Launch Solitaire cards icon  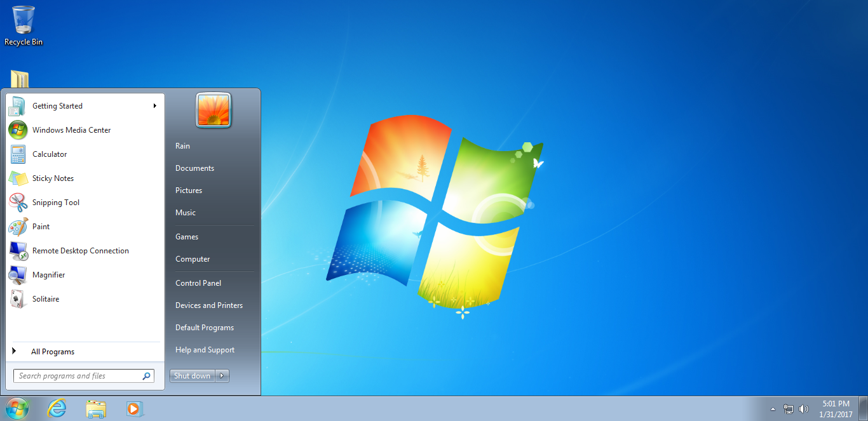(18, 299)
